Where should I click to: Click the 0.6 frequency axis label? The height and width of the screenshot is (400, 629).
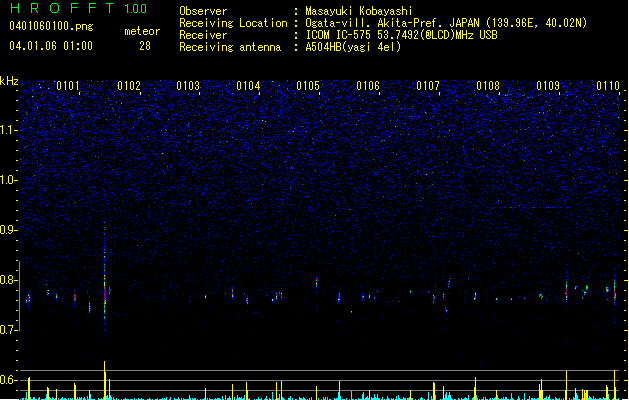(8, 380)
